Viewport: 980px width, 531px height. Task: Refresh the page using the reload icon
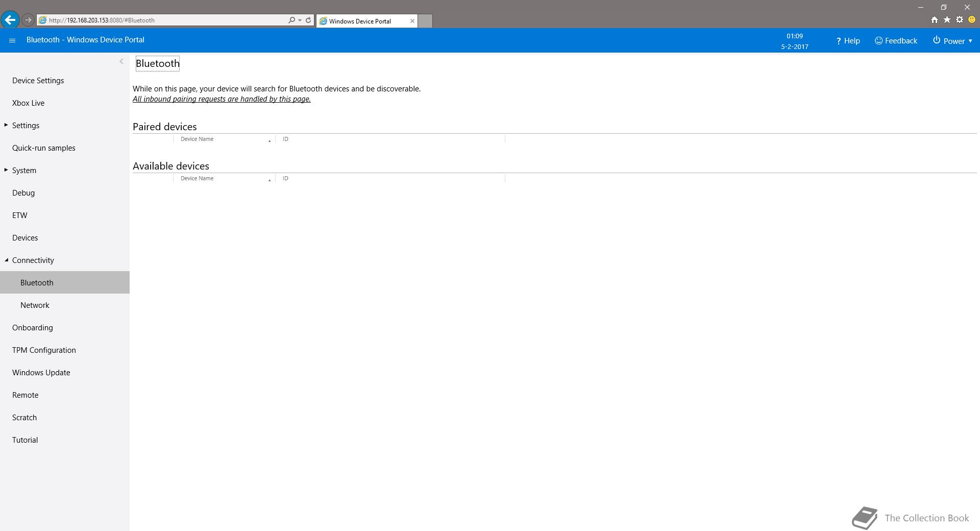point(308,20)
